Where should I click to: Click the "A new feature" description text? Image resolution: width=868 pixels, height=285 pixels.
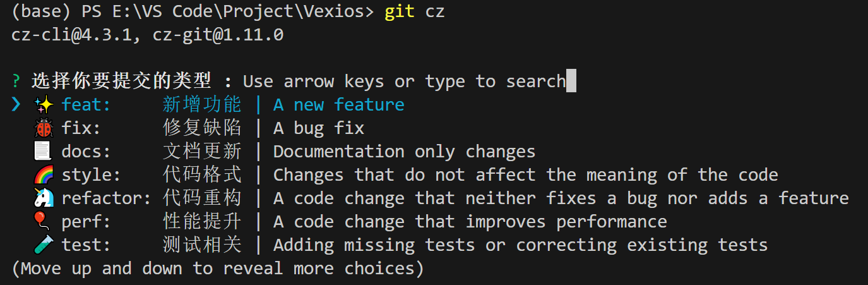coord(338,105)
